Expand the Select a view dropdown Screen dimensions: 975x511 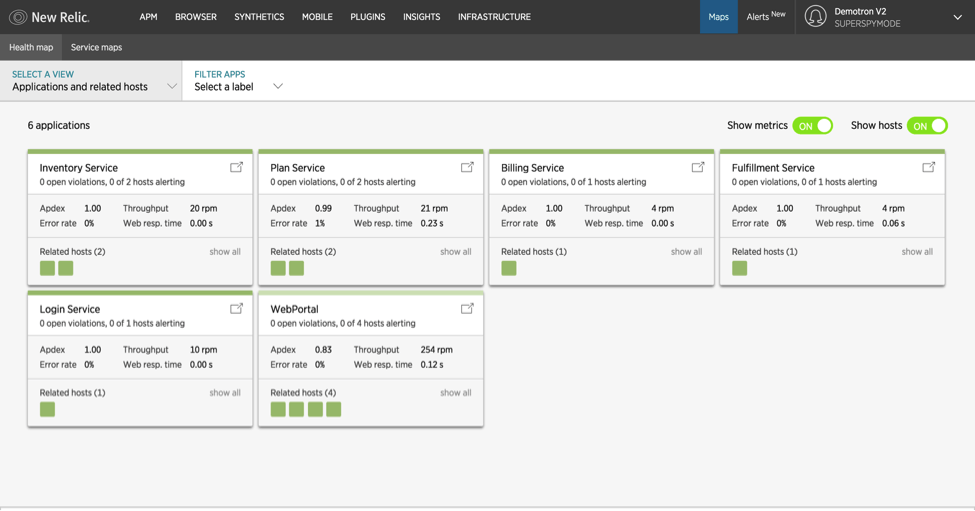coord(91,81)
